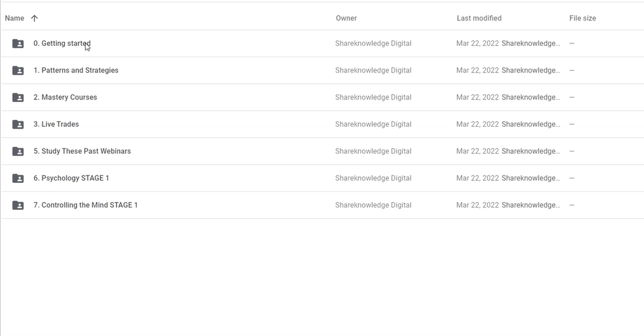Click the Last modified column header
Viewport: 644px width, 336px height.
pos(478,18)
